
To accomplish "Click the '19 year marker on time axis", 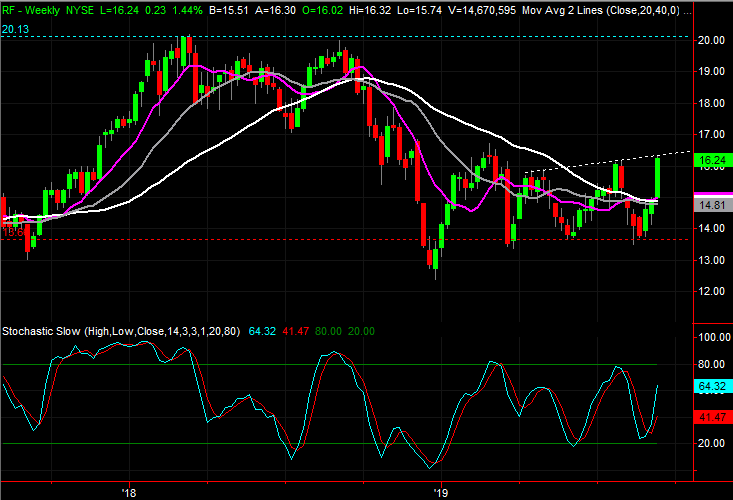I will 440,493.
